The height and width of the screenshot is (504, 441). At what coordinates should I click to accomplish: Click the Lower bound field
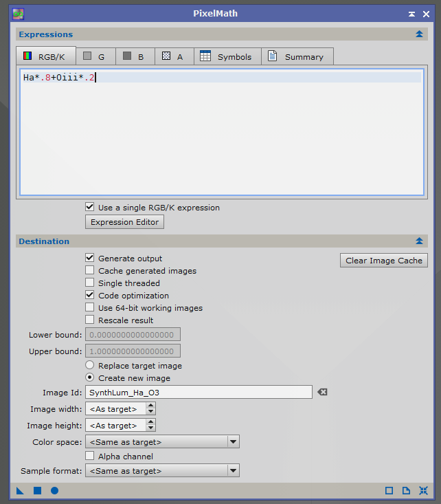pos(133,335)
